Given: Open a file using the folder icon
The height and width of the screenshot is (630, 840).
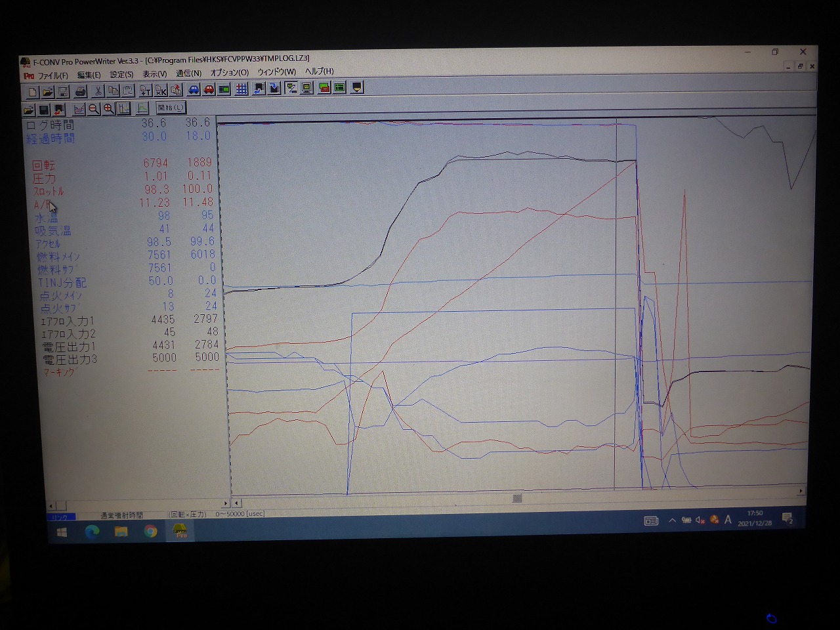Looking at the screenshot, I should coord(47,91).
